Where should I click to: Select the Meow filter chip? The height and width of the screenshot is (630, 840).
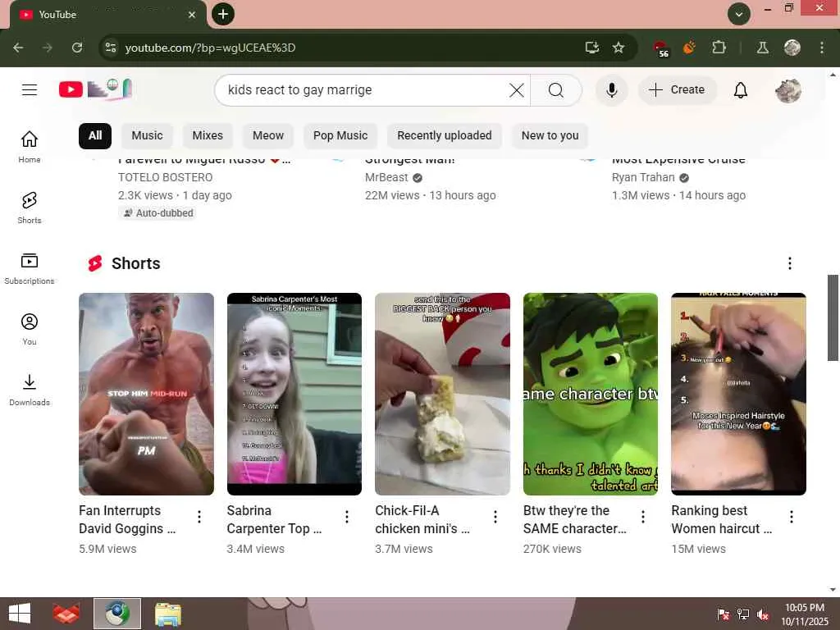tap(268, 135)
